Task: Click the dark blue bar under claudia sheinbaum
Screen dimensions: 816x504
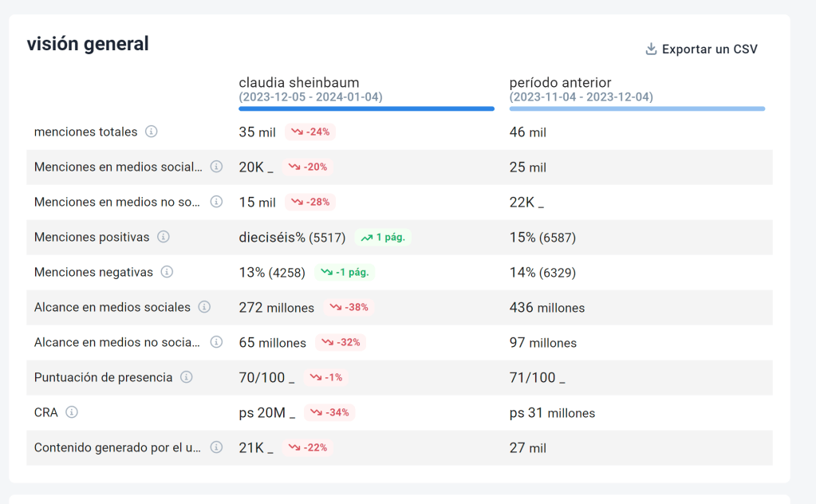Action: (x=366, y=108)
